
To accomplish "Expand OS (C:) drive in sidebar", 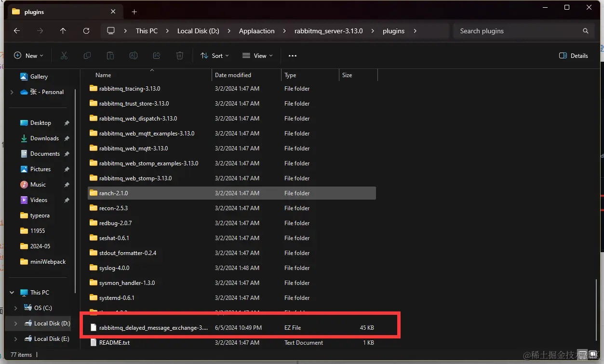I will (16, 308).
